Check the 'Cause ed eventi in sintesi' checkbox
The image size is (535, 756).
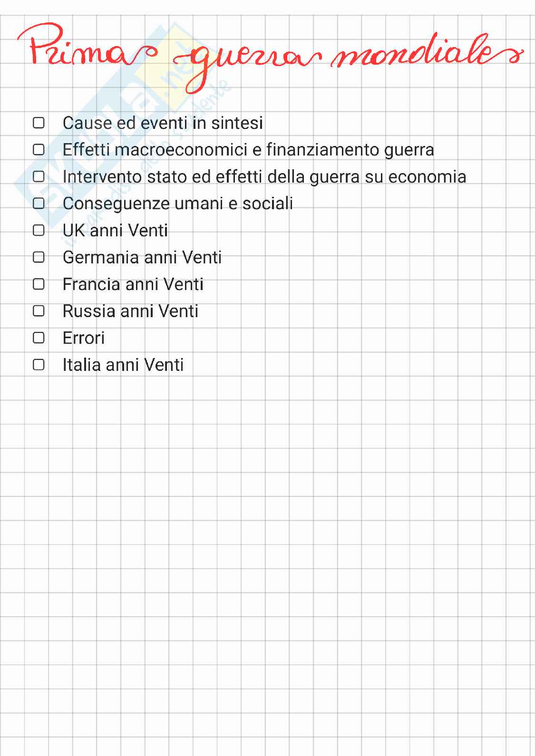[39, 123]
